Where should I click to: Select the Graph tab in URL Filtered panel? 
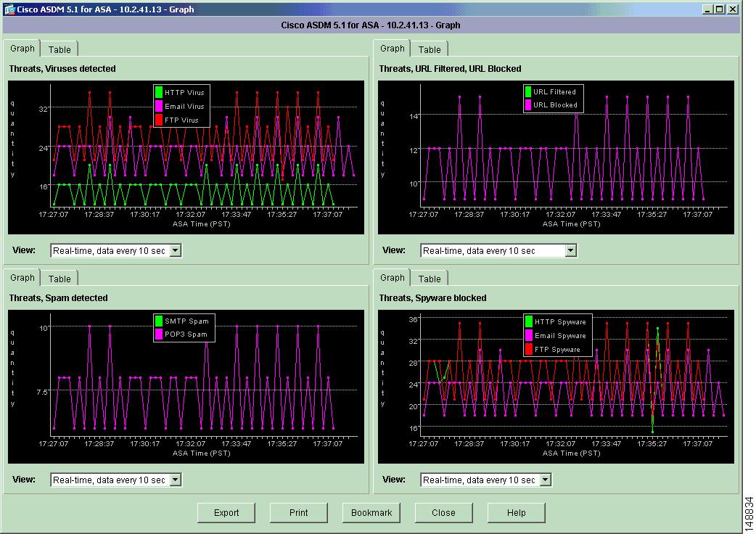(x=392, y=49)
